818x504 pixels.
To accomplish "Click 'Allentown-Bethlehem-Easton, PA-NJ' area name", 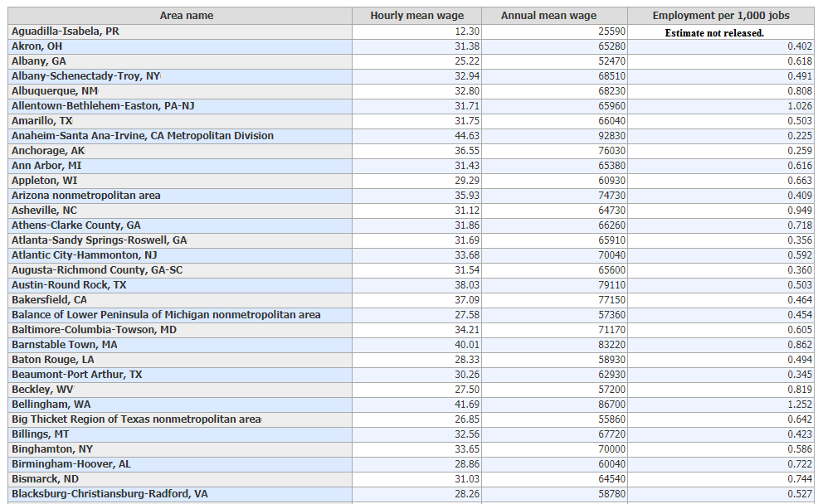I will pyautogui.click(x=103, y=106).
